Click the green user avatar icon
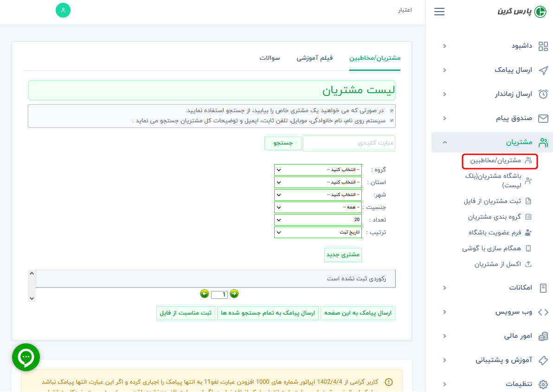This screenshot has height=392, width=553. pyautogui.click(x=63, y=10)
